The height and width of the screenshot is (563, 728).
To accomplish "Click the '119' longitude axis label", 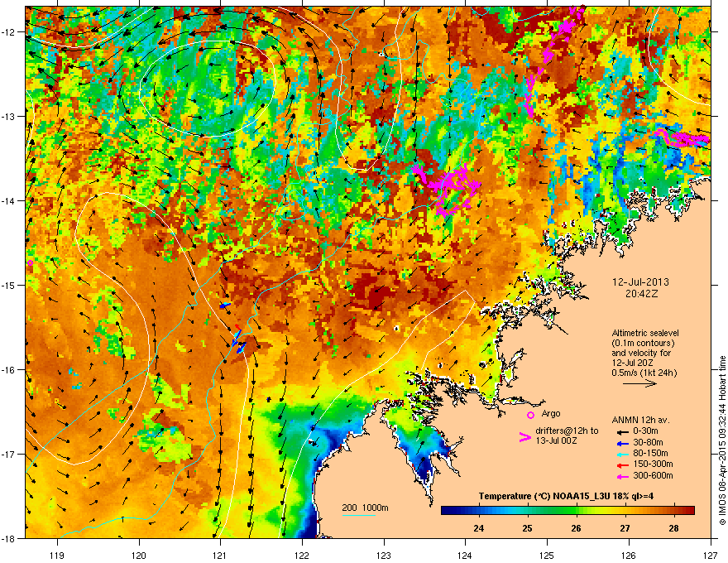I will 57,555.
